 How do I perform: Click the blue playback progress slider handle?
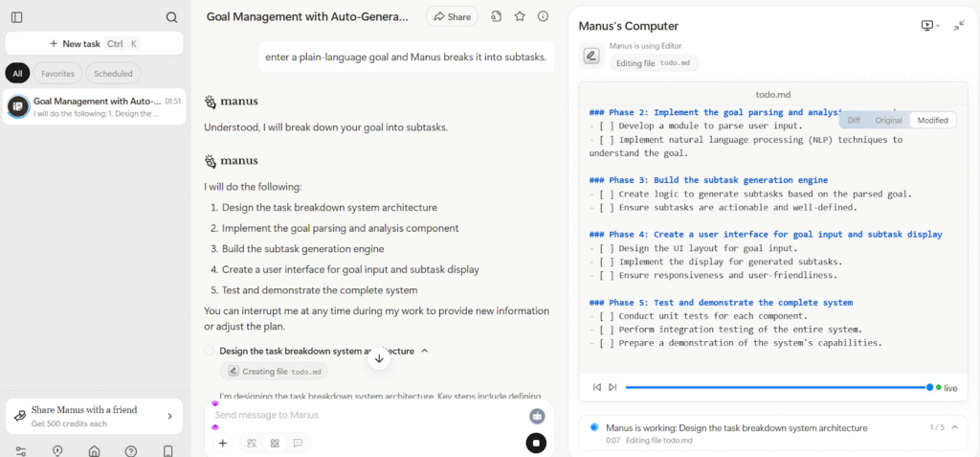pyautogui.click(x=929, y=387)
